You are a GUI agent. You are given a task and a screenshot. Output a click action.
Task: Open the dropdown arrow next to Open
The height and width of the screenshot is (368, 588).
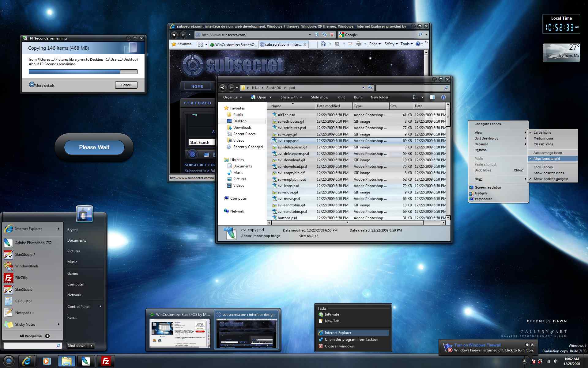tap(271, 97)
